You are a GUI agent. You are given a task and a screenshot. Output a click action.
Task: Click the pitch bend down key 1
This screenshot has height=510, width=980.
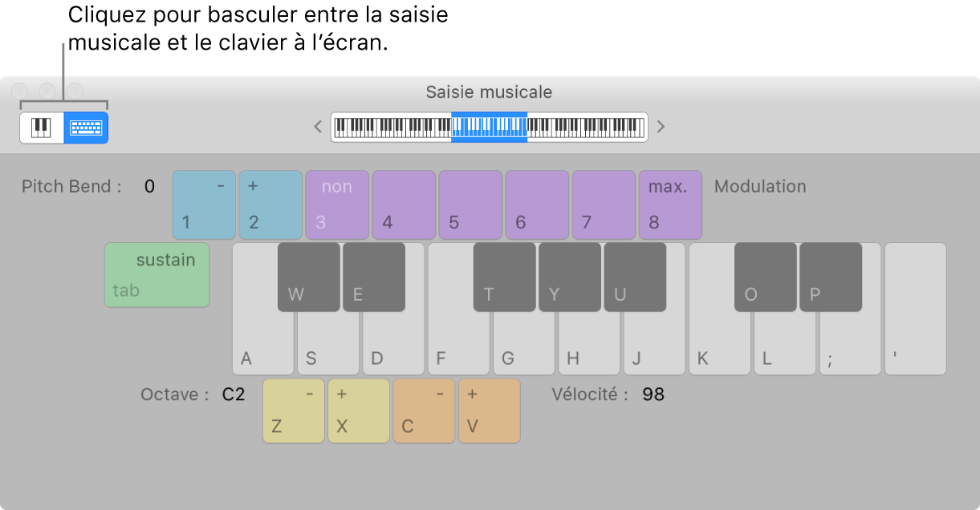click(203, 204)
